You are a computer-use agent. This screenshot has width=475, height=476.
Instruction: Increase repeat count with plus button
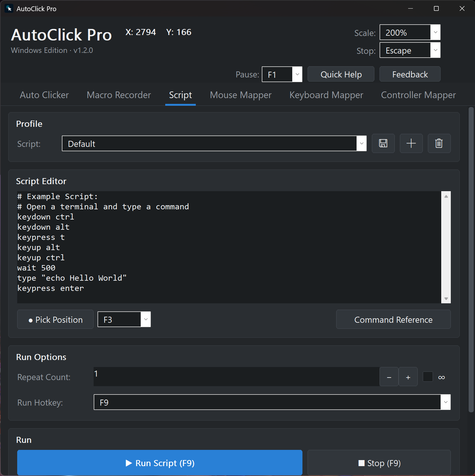pyautogui.click(x=408, y=377)
